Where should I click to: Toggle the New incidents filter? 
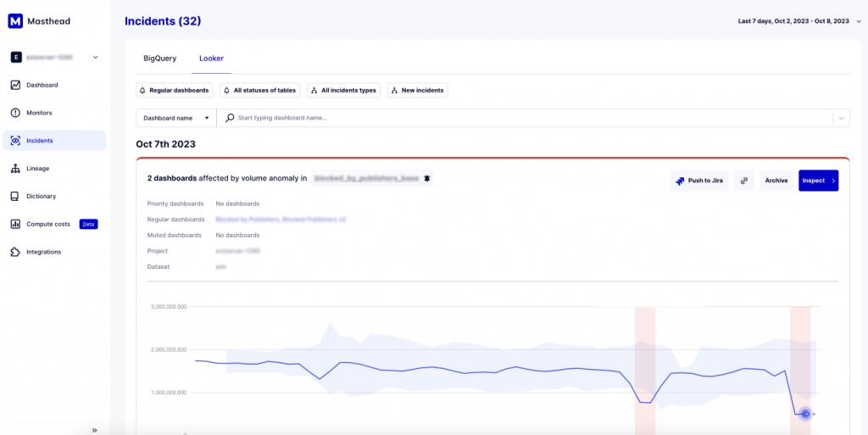pos(417,90)
